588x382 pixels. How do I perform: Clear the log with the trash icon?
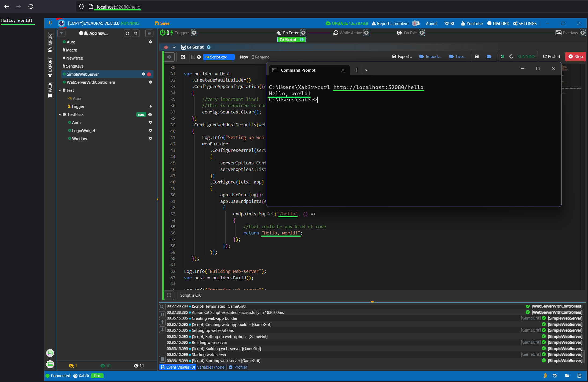(x=162, y=359)
